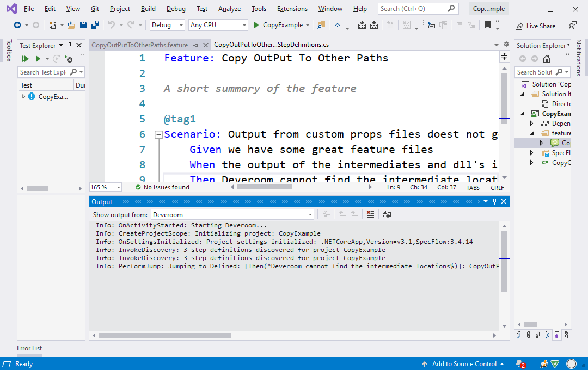Click the Undo arrow icon
The width and height of the screenshot is (588, 370).
point(112,25)
